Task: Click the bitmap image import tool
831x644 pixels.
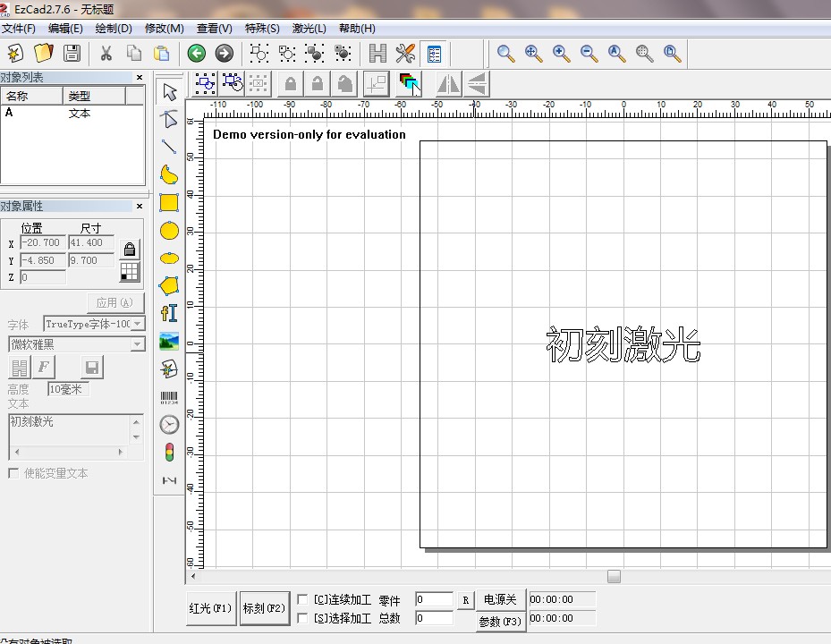Action: [169, 341]
